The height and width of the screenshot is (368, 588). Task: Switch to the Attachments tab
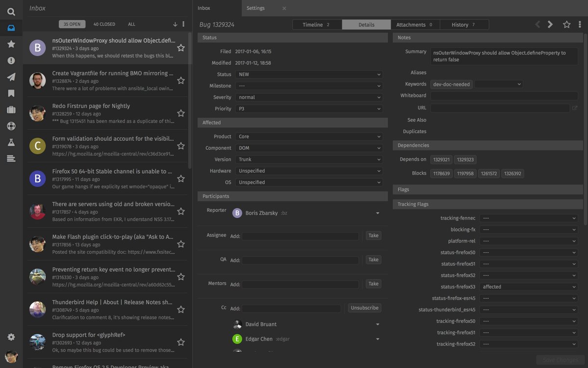[x=415, y=25]
